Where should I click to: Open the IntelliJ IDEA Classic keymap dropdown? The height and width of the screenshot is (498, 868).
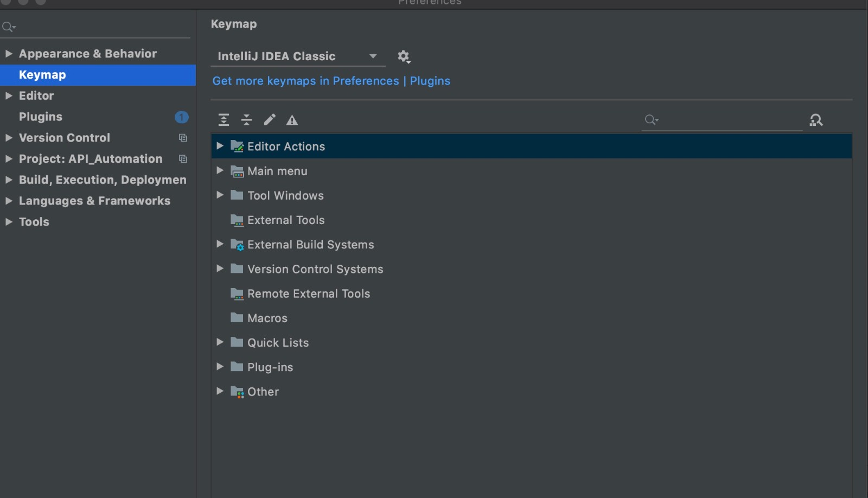297,56
